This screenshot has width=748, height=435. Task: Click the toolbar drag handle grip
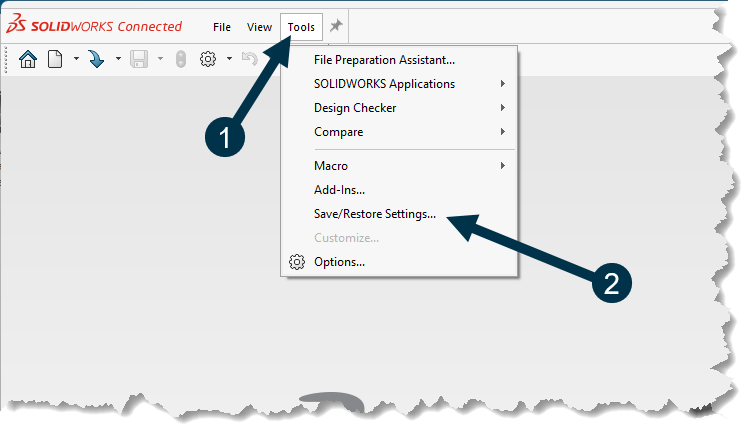tap(6, 59)
